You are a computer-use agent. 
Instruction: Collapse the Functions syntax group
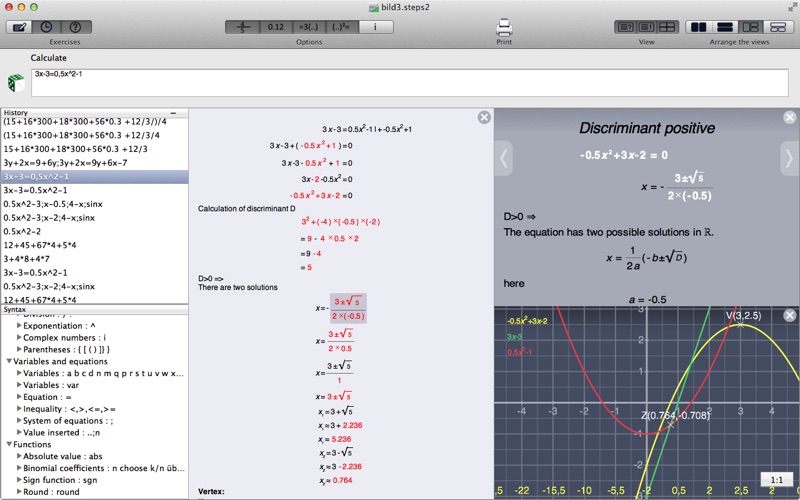pyautogui.click(x=9, y=444)
